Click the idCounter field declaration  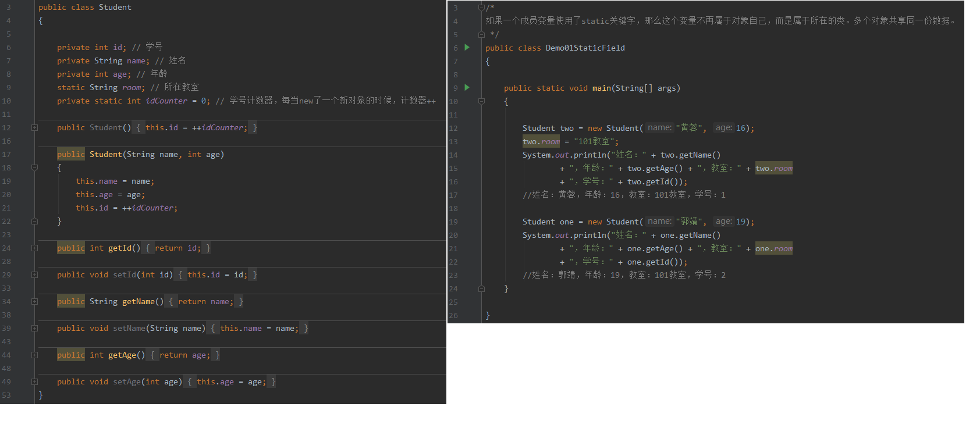(166, 101)
